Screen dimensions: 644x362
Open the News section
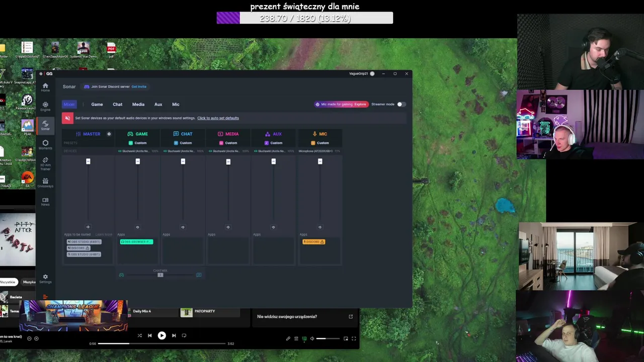45,202
